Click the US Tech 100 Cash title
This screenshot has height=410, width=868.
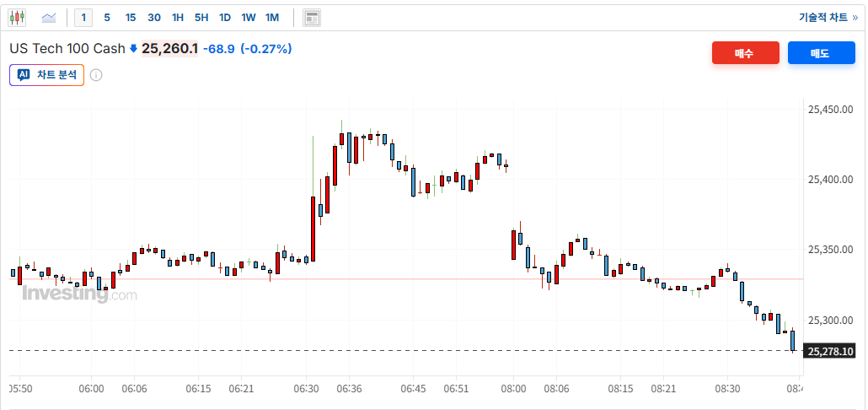pyautogui.click(x=67, y=49)
